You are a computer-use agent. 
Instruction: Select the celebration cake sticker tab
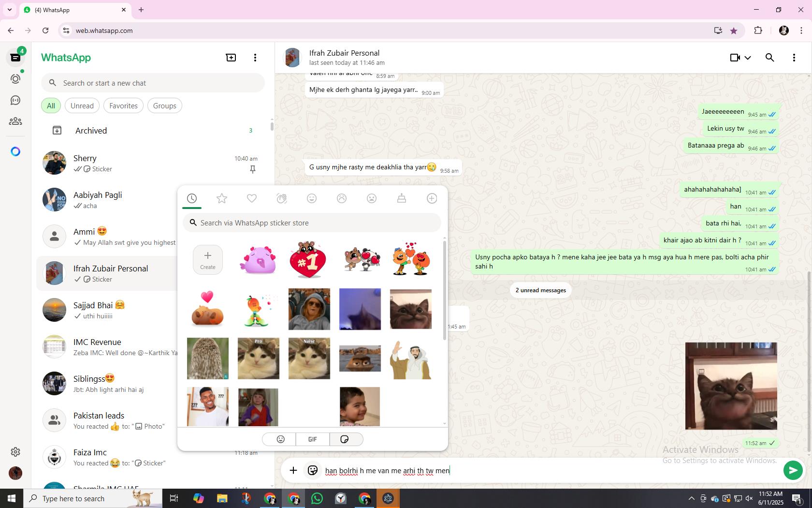click(x=402, y=198)
